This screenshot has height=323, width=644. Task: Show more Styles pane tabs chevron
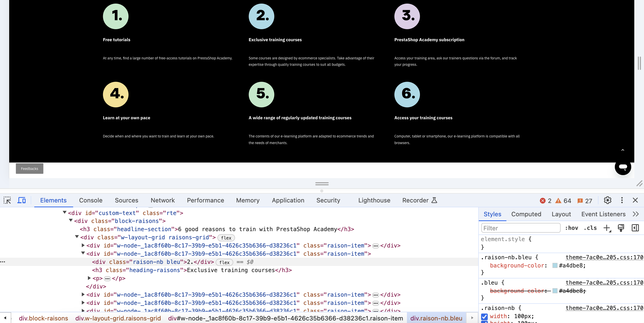636,214
